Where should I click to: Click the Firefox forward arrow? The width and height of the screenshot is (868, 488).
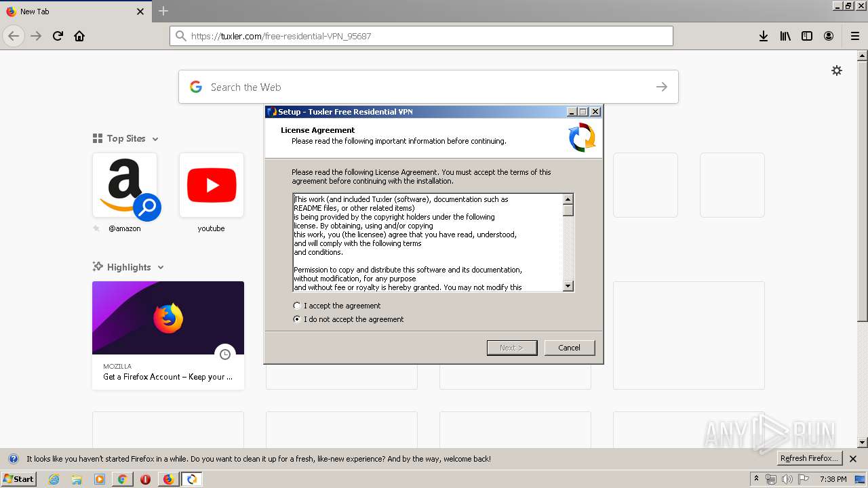[36, 36]
